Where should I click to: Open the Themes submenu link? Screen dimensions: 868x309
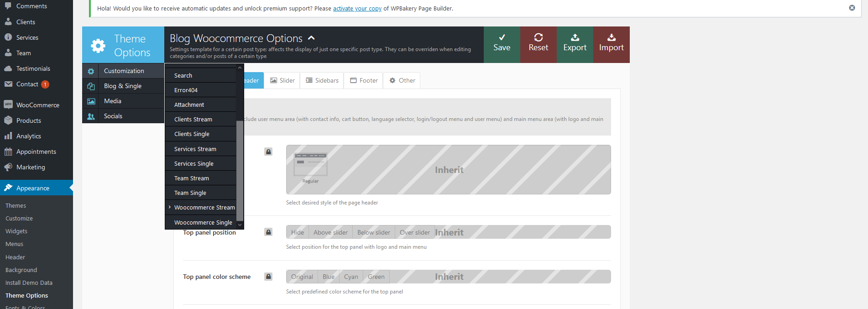coord(16,205)
